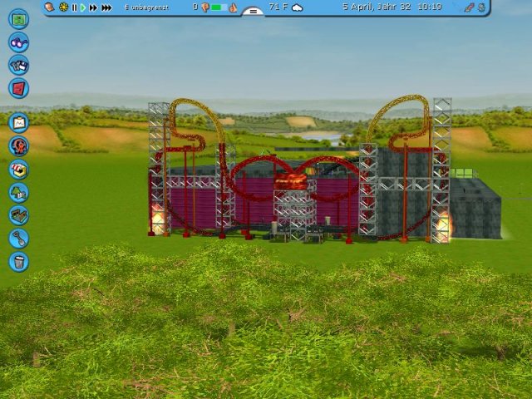Set game speed to triple fast-forward
Viewport: 532px width, 399px height.
106,7
